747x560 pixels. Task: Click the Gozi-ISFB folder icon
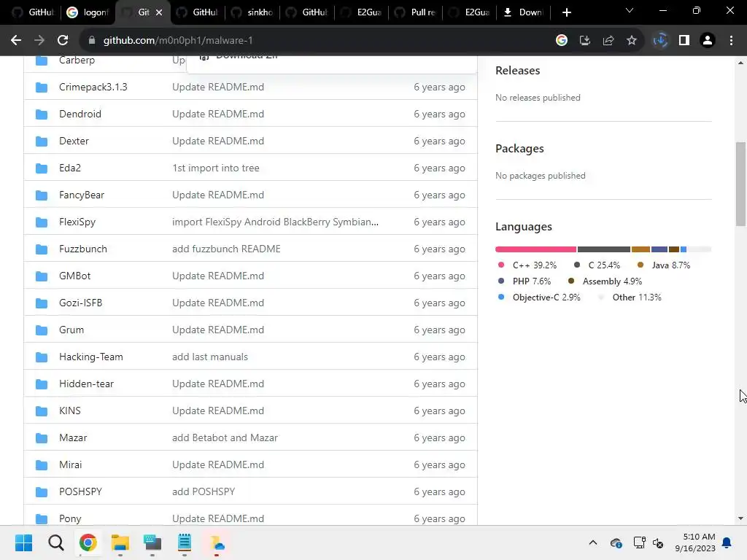click(42, 303)
